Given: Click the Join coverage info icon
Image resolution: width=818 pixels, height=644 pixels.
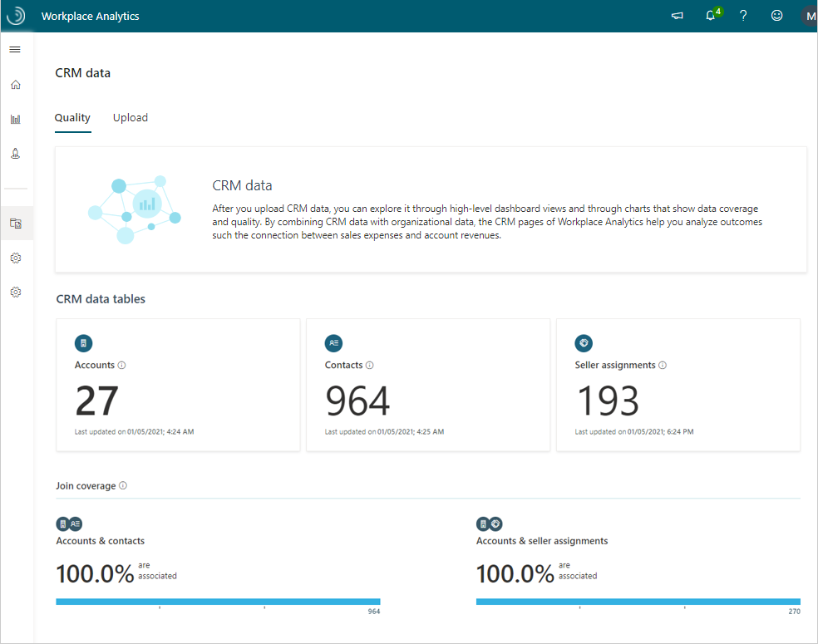Looking at the screenshot, I should [123, 485].
